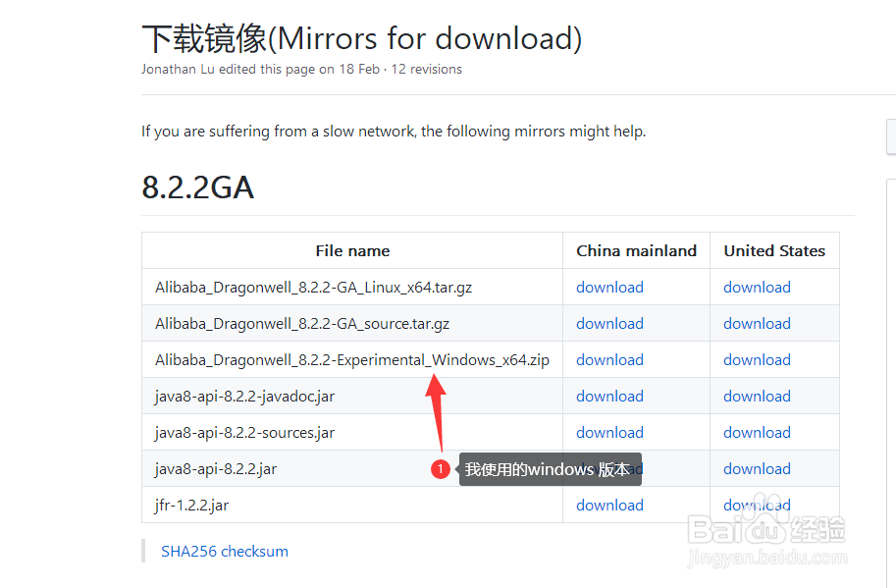The image size is (896, 588).
Task: Download java8-api-8.2.2.jar from United States mirror
Action: click(758, 468)
